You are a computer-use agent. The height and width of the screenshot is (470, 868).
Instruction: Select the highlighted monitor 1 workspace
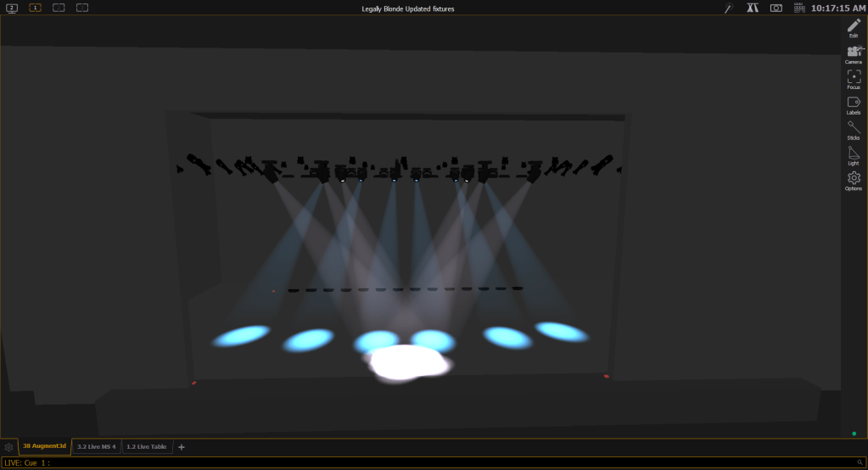tap(35, 8)
